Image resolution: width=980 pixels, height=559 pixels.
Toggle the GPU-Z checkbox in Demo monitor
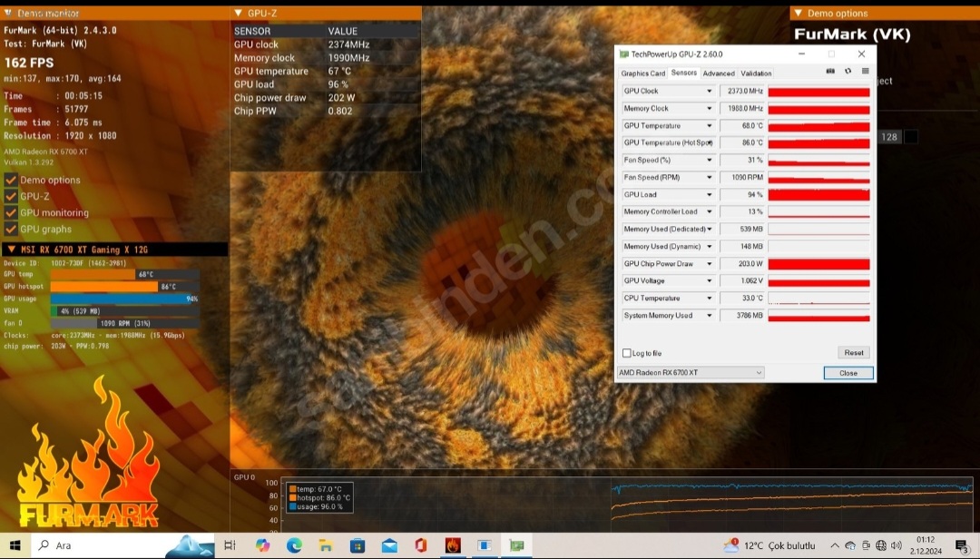11,196
